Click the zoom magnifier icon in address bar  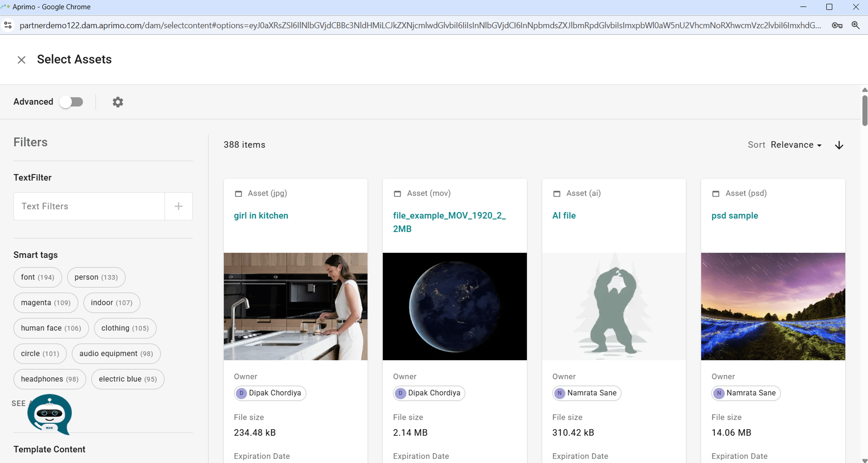click(x=856, y=25)
